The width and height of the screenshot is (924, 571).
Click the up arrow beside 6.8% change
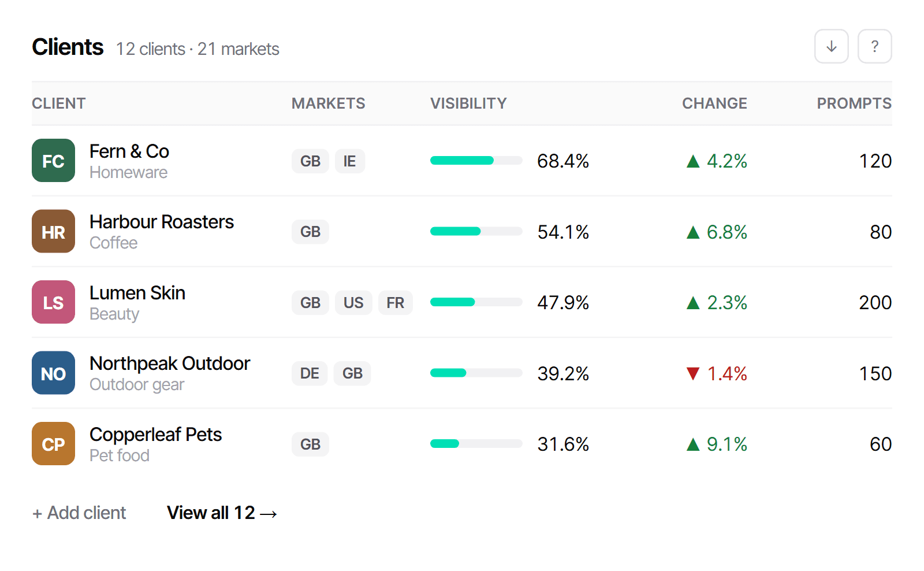point(693,232)
